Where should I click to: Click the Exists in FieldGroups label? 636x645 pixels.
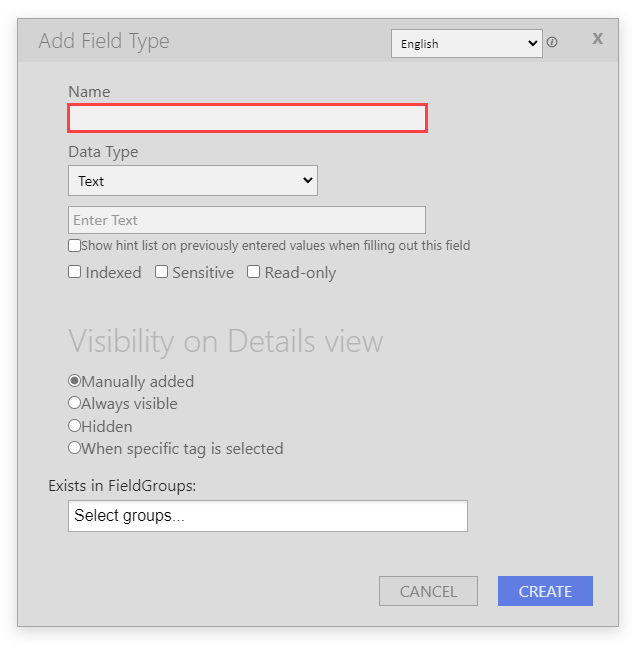122,486
